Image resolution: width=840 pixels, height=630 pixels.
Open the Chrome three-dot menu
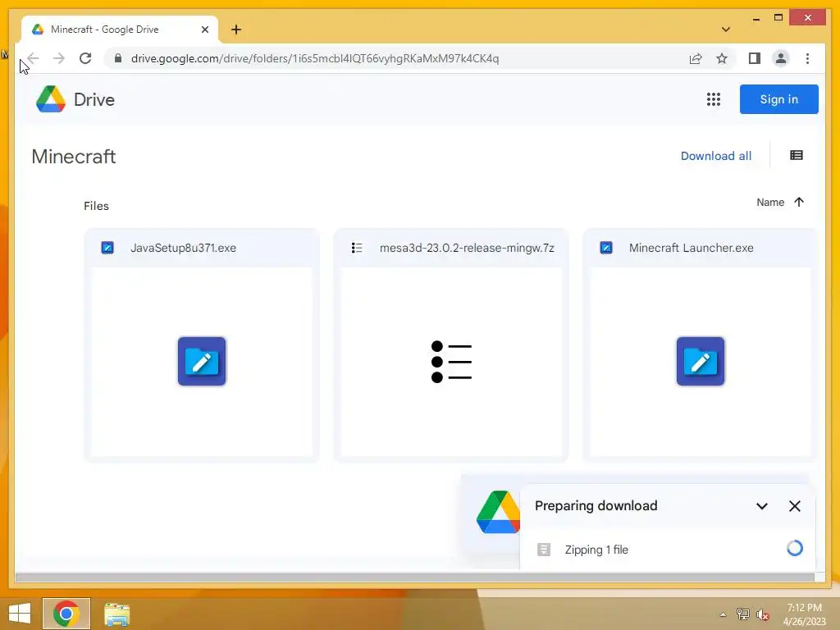pyautogui.click(x=807, y=58)
